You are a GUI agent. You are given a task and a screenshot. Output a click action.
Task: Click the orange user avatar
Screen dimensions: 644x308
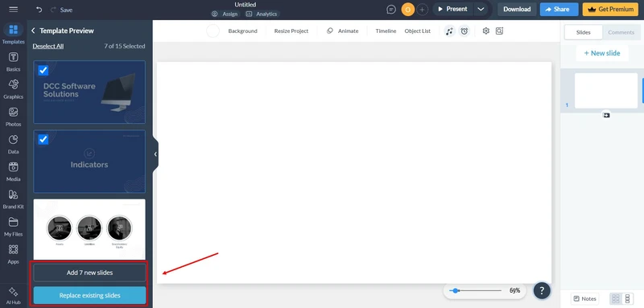[x=408, y=10]
